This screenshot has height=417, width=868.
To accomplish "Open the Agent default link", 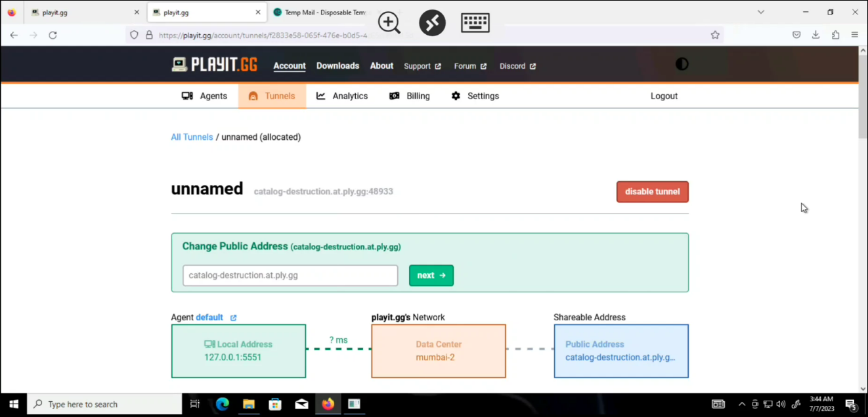I will [209, 317].
